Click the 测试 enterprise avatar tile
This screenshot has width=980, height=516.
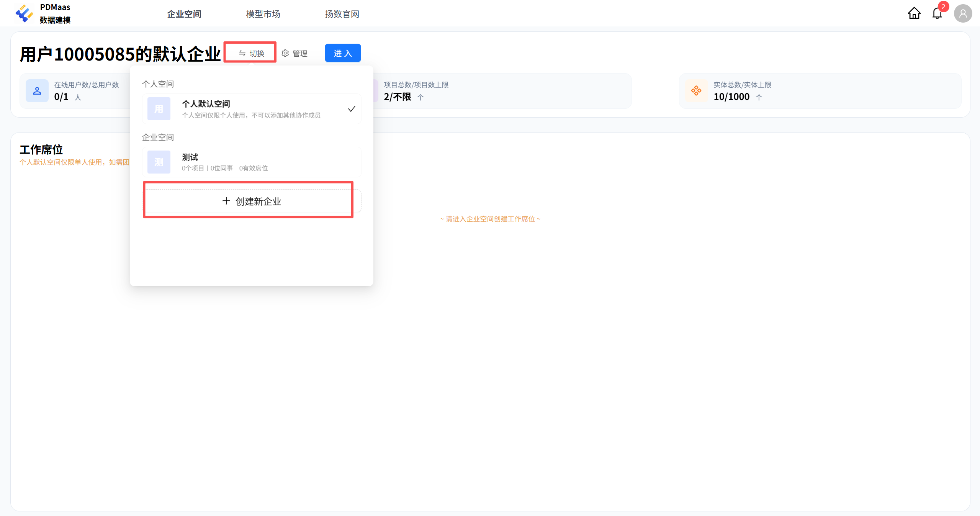click(x=159, y=162)
